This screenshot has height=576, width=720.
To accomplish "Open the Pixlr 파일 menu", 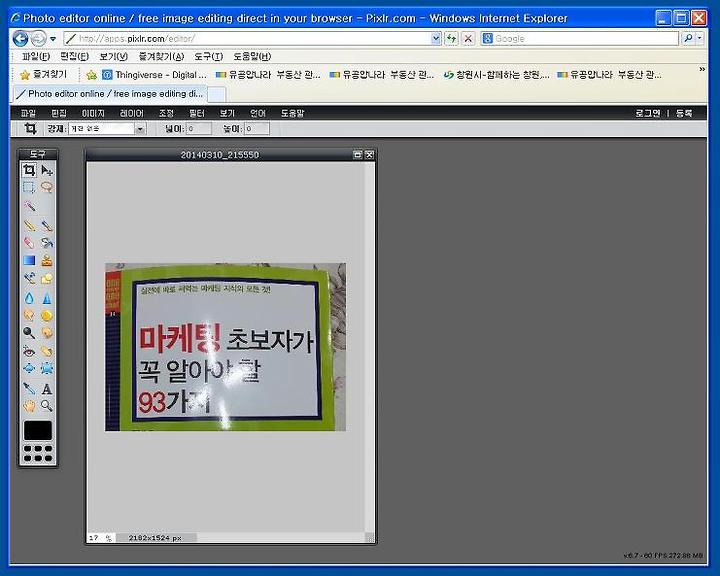I will [x=28, y=113].
